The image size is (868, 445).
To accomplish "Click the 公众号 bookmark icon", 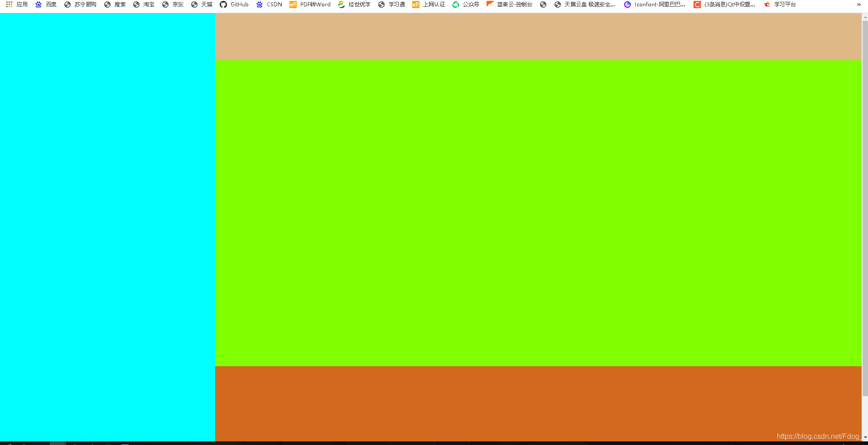I will [456, 4].
